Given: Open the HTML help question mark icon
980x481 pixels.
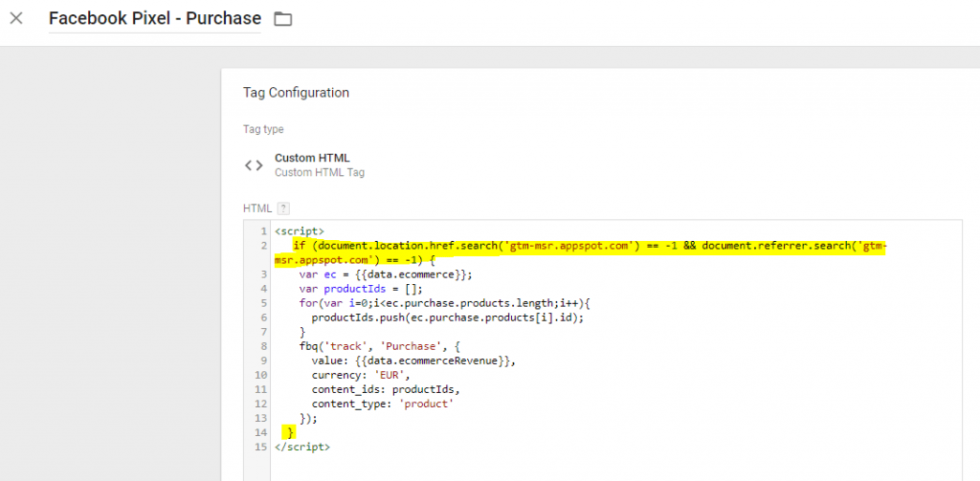Looking at the screenshot, I should (x=283, y=208).
